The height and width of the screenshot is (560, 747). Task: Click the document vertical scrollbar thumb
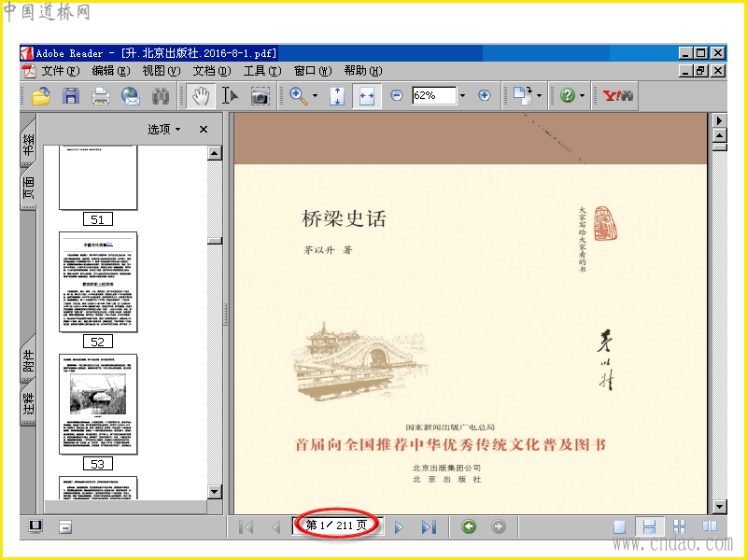click(719, 147)
